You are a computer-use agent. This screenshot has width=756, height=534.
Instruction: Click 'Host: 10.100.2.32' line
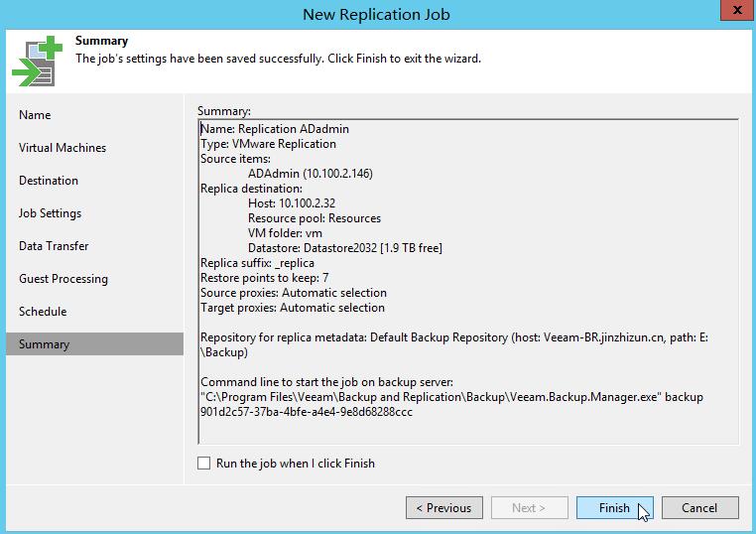pyautogui.click(x=292, y=203)
